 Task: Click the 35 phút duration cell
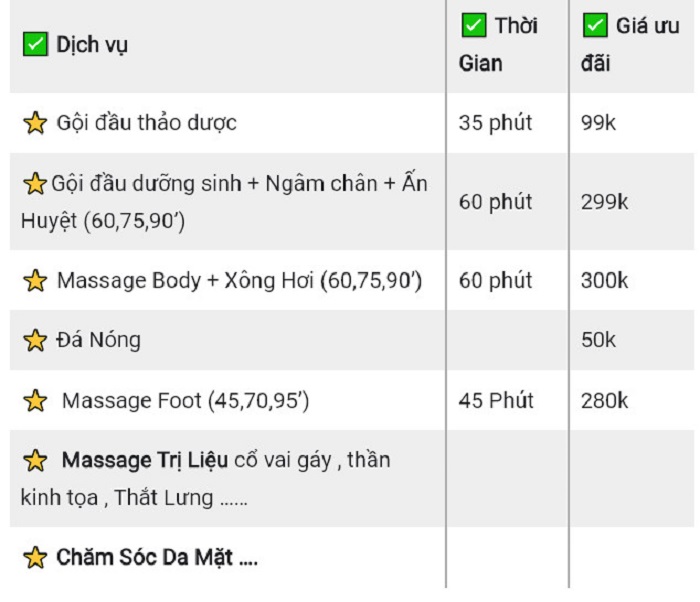coord(496,123)
